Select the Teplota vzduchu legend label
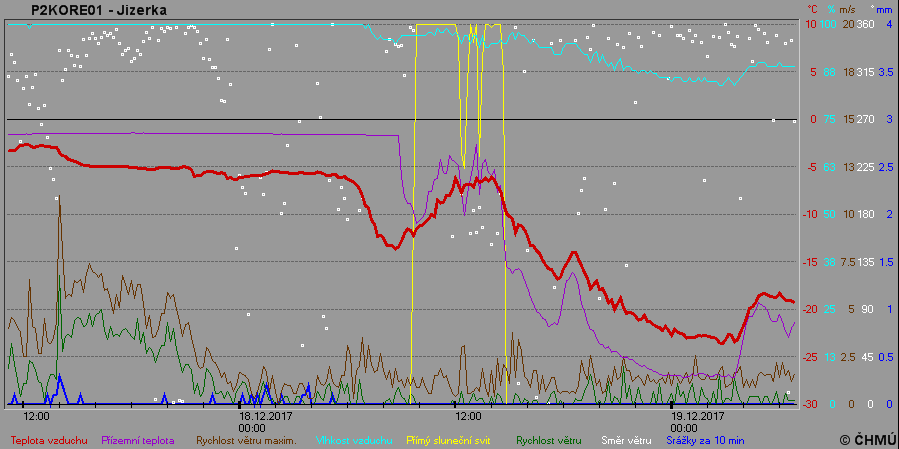 [49, 440]
